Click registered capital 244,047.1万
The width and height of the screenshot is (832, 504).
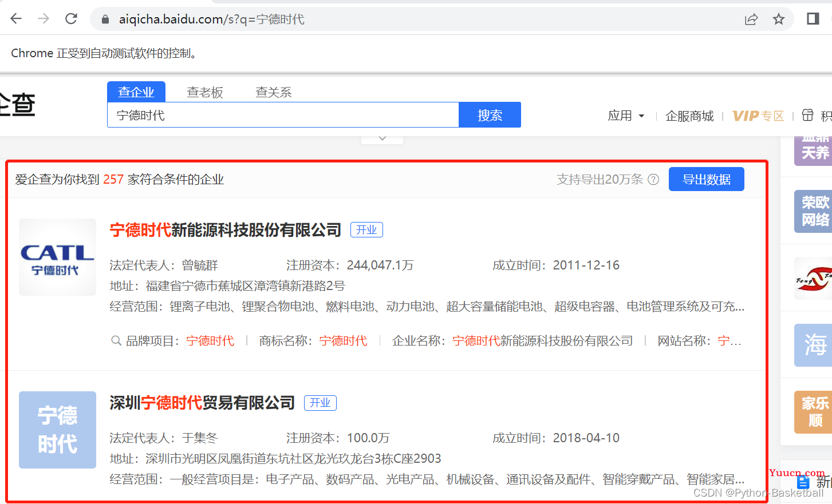tap(380, 265)
